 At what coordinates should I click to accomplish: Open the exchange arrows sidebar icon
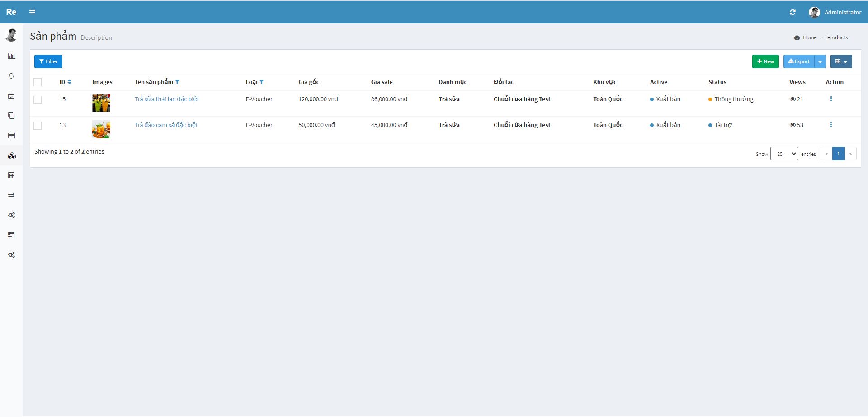[x=11, y=195]
